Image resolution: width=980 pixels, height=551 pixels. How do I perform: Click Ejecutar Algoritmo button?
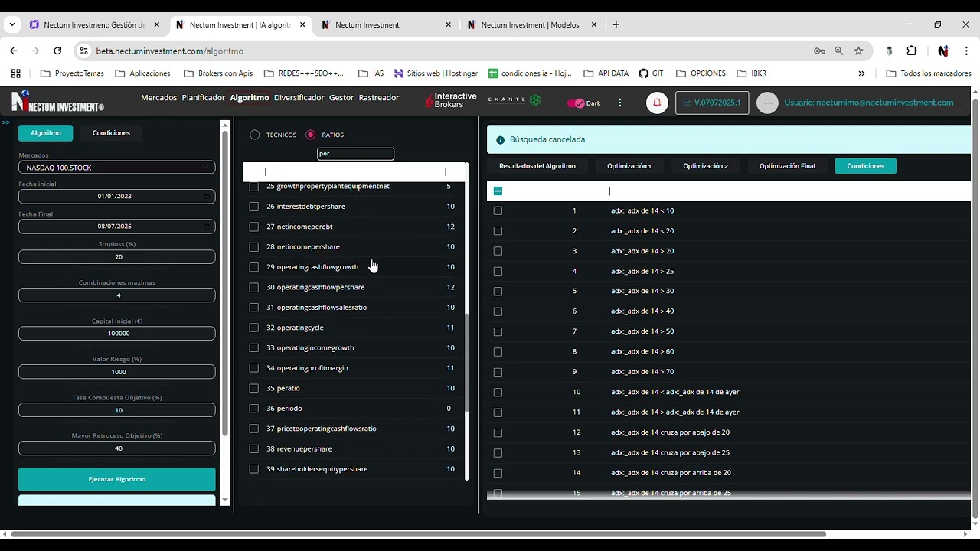(117, 479)
